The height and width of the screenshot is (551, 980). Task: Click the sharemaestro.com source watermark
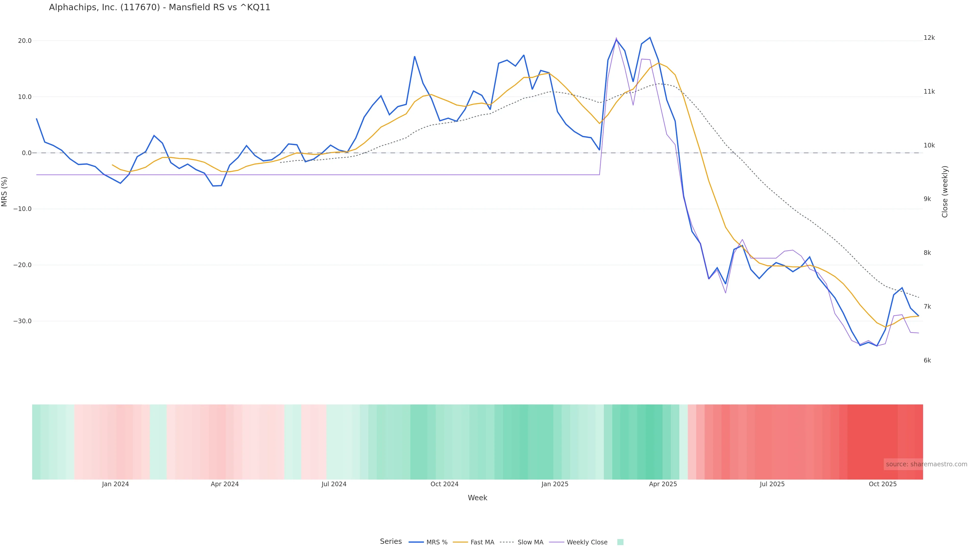pyautogui.click(x=926, y=464)
